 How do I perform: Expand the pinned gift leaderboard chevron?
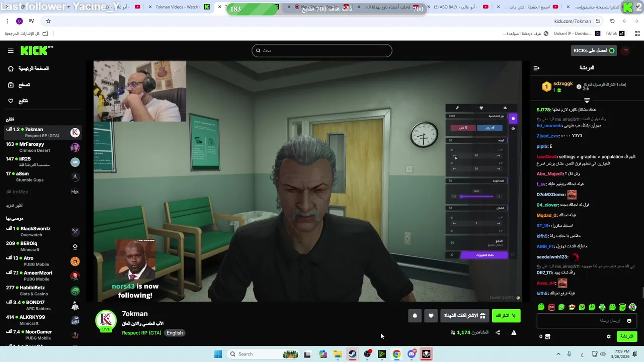click(x=587, y=101)
